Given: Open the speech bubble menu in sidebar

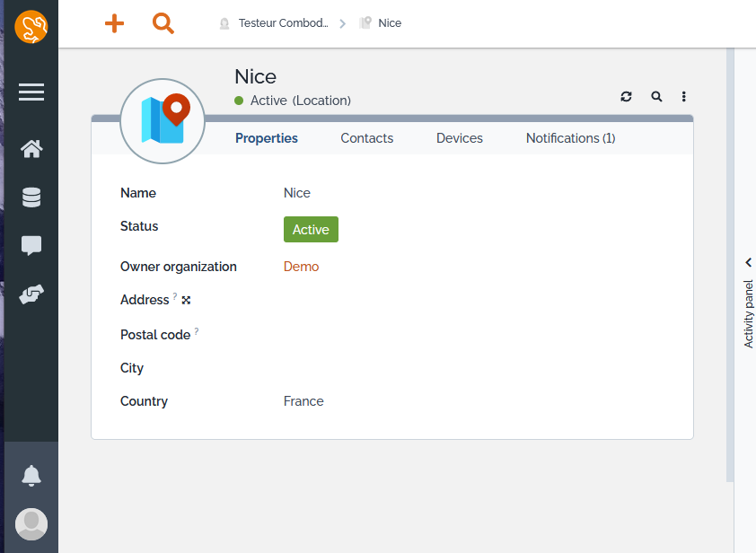Looking at the screenshot, I should [x=31, y=246].
